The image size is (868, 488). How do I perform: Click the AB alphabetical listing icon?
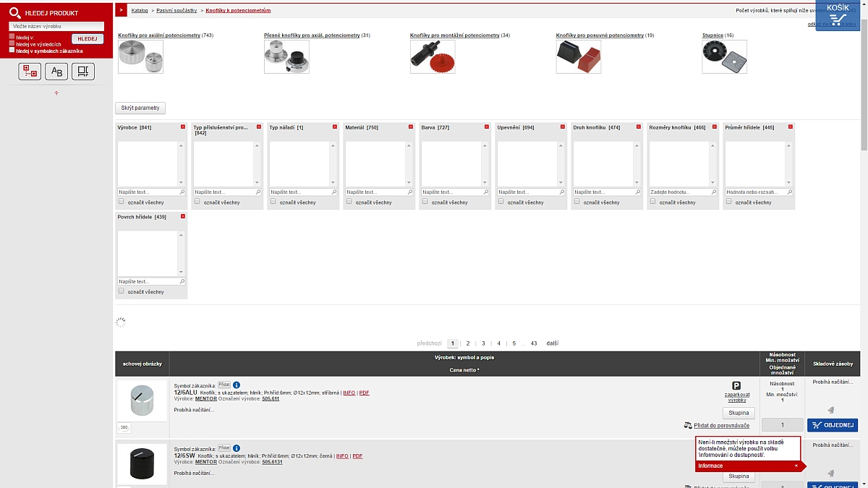(x=56, y=71)
